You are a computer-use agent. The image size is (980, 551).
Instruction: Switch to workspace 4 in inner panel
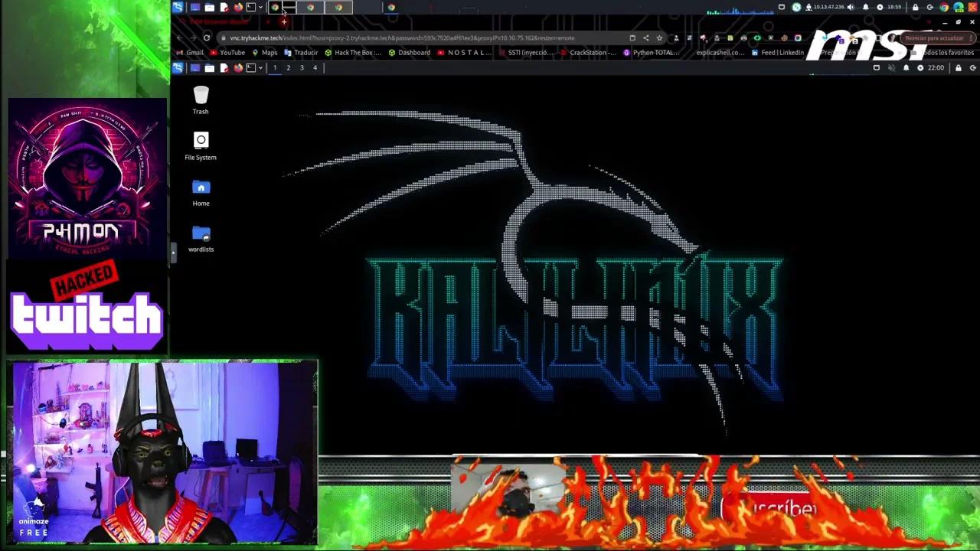tap(315, 68)
